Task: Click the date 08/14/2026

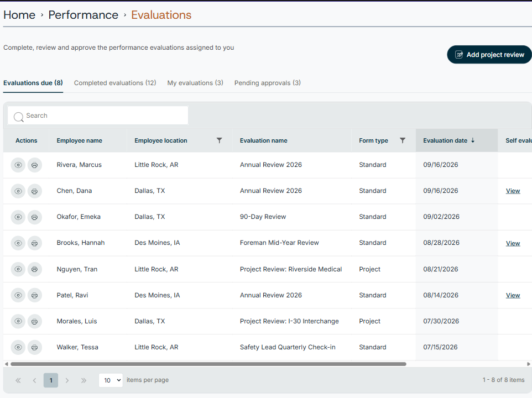Action: coord(441,295)
